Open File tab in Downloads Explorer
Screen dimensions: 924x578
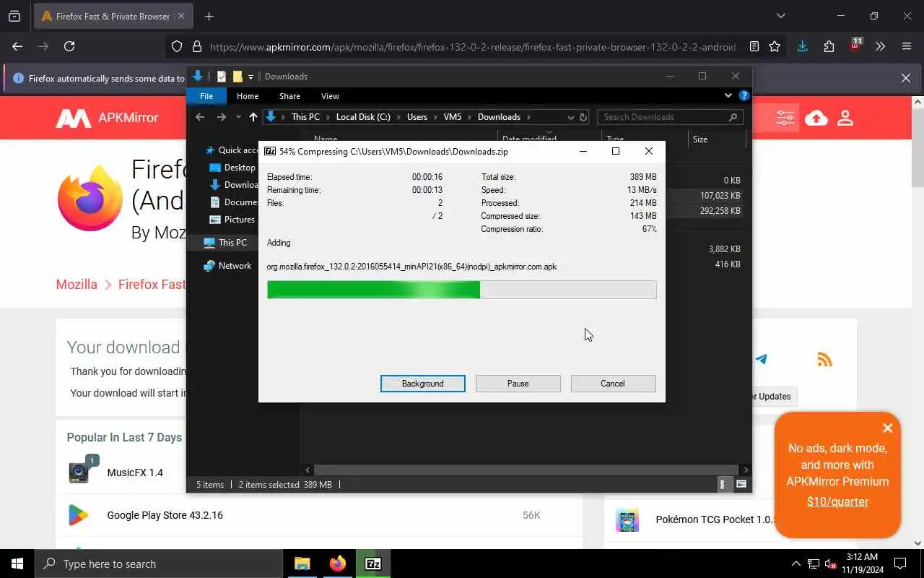click(x=206, y=96)
